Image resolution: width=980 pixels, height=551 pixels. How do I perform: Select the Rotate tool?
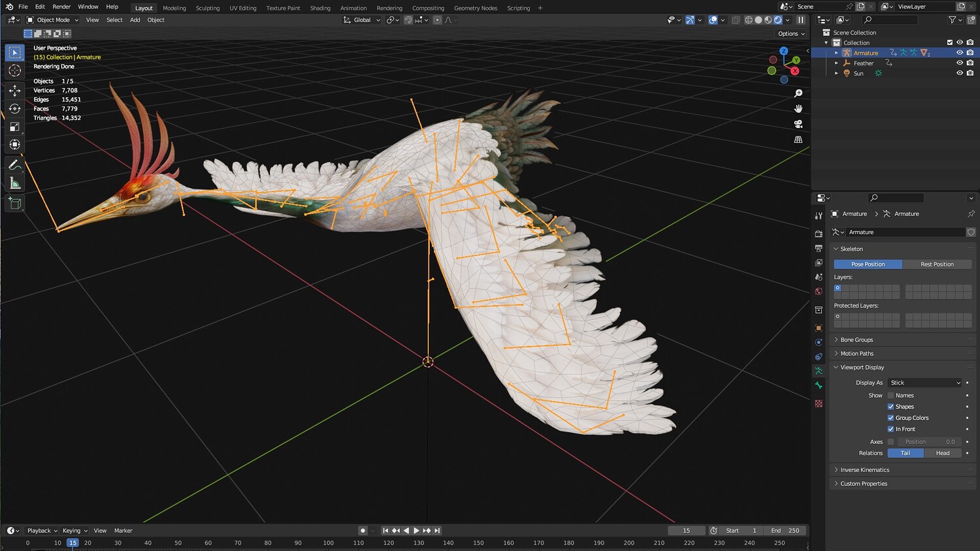click(x=14, y=109)
